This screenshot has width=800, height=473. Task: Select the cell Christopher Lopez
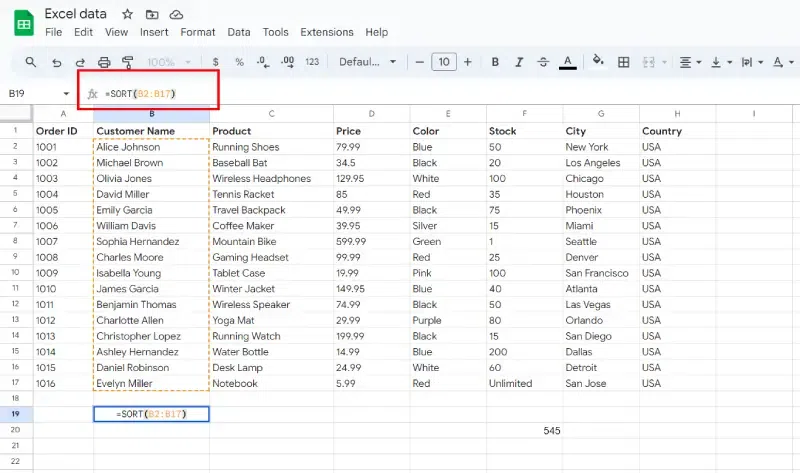pyautogui.click(x=152, y=336)
